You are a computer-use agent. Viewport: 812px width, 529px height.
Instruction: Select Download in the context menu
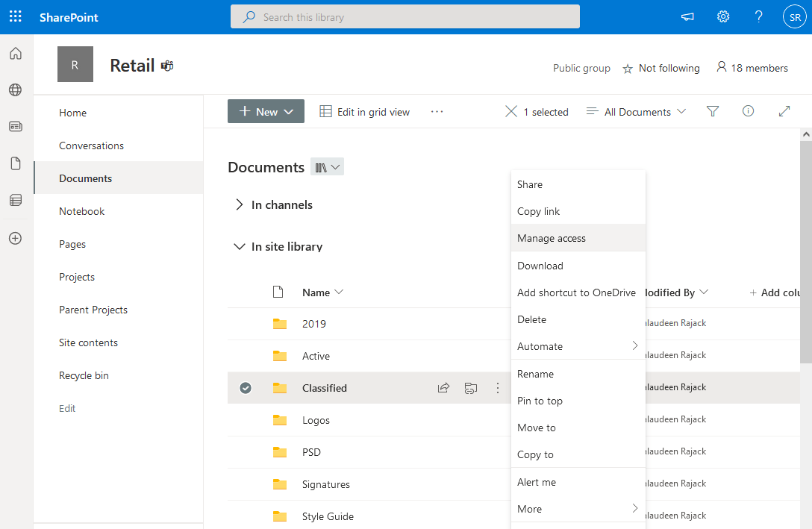[x=540, y=266]
